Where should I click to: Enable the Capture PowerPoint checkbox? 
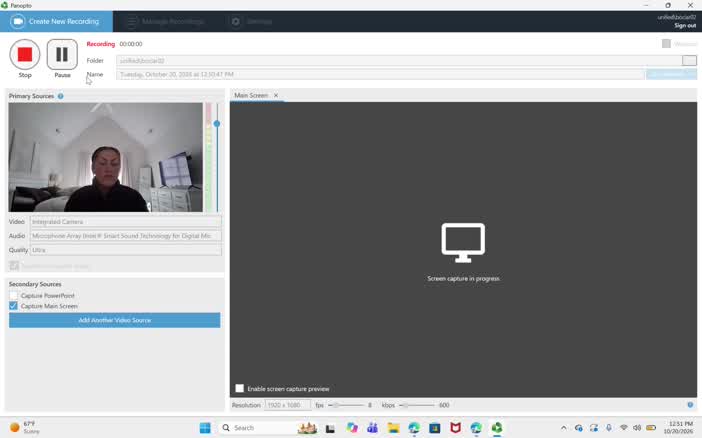13,296
